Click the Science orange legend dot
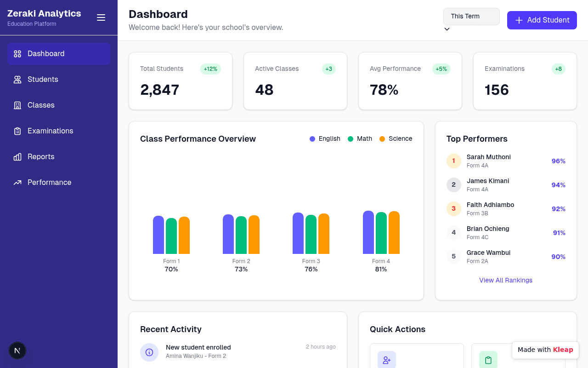 click(x=382, y=139)
